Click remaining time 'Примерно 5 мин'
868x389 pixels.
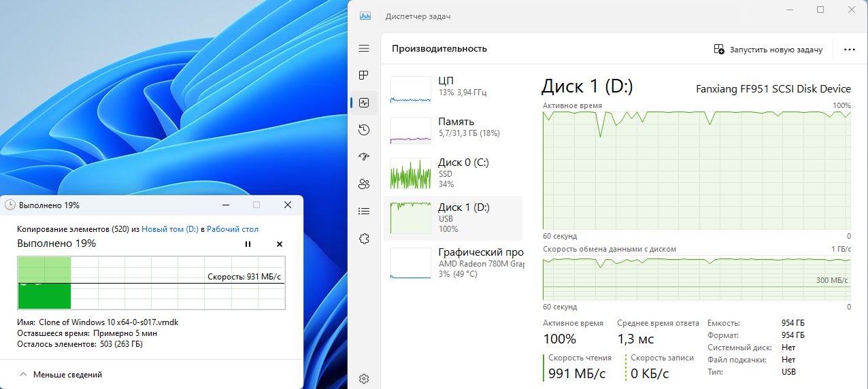coord(125,333)
